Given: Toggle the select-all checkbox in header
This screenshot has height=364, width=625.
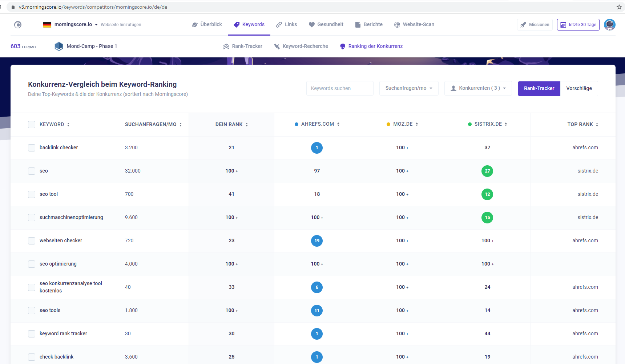Looking at the screenshot, I should pyautogui.click(x=32, y=125).
